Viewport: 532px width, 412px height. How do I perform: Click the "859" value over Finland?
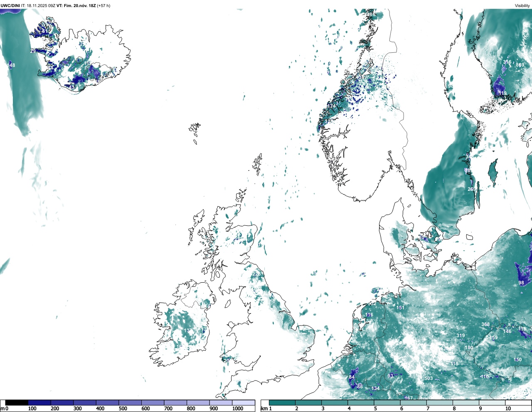[520, 65]
